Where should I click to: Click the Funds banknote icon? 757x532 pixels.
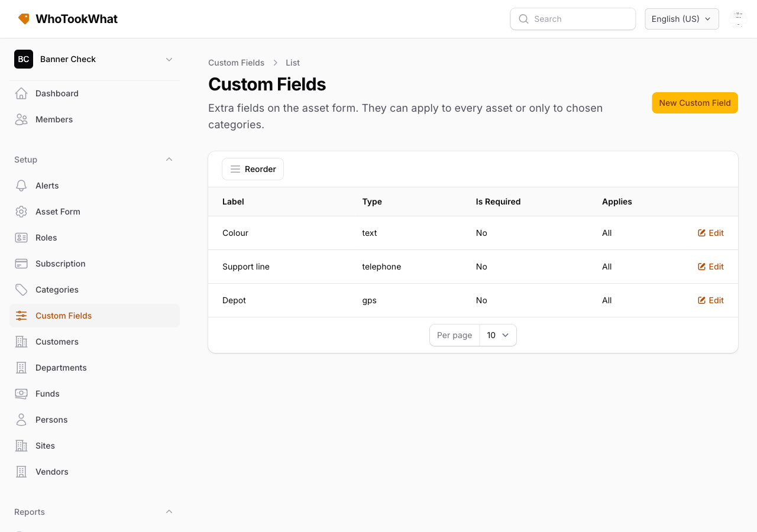21,394
